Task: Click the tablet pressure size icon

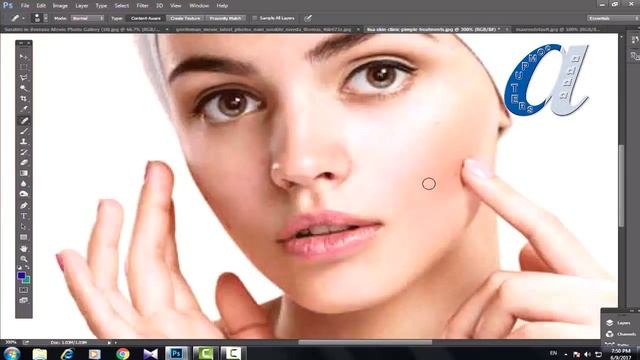Action: (x=308, y=18)
